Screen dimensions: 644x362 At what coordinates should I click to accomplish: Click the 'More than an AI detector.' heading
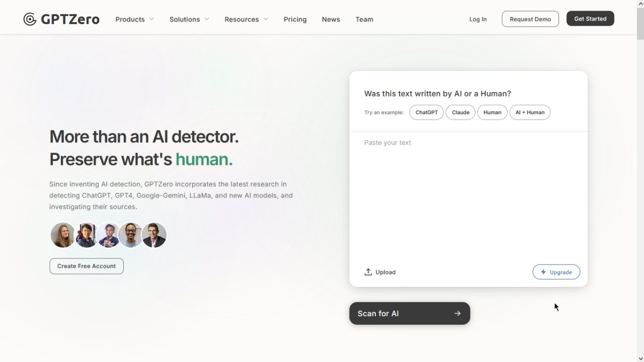144,137
